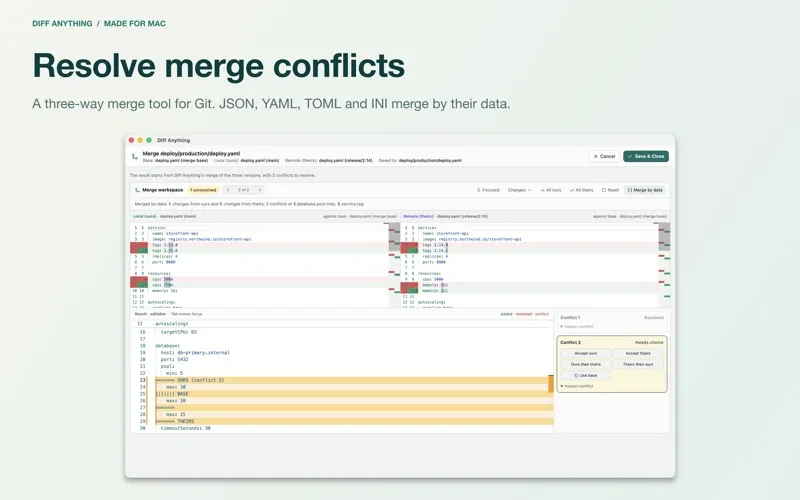Image resolution: width=800 pixels, height=500 pixels.
Task: Click 'timeoutSeconds: 30' in result
Action: [186, 428]
